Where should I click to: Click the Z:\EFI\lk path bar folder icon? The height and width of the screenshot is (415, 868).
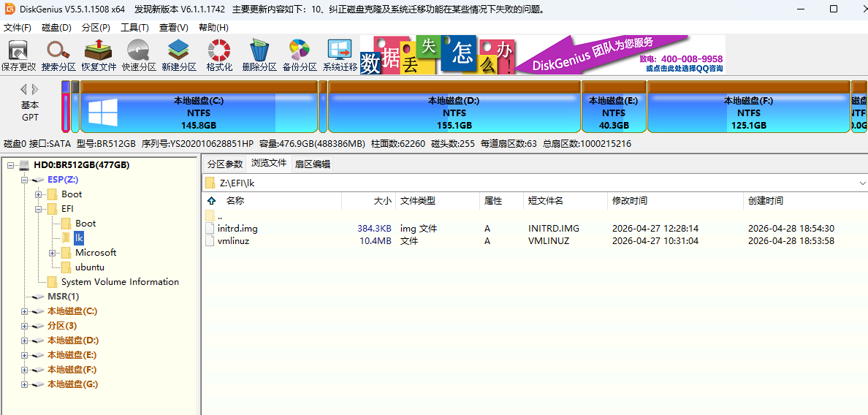pyautogui.click(x=210, y=183)
